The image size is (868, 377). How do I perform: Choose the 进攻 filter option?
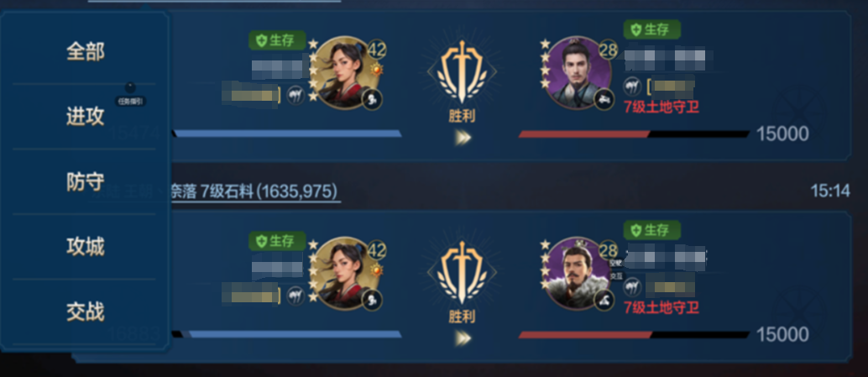coord(86,116)
